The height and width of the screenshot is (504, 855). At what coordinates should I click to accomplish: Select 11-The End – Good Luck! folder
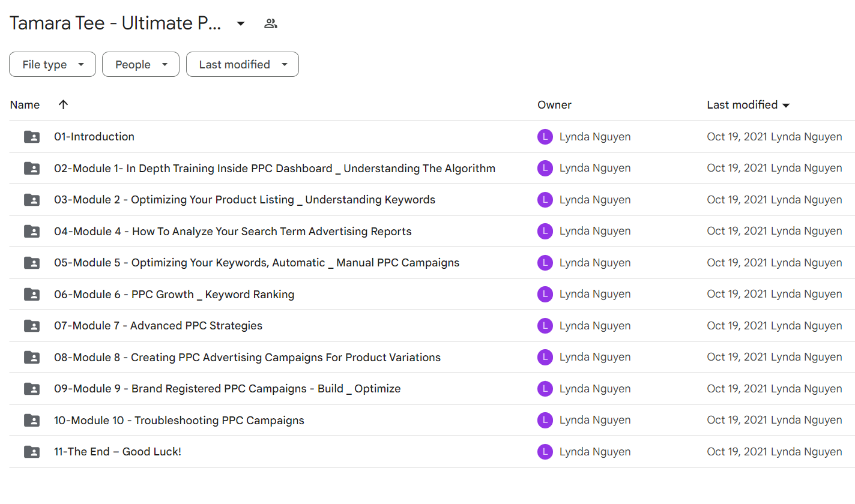tap(118, 452)
